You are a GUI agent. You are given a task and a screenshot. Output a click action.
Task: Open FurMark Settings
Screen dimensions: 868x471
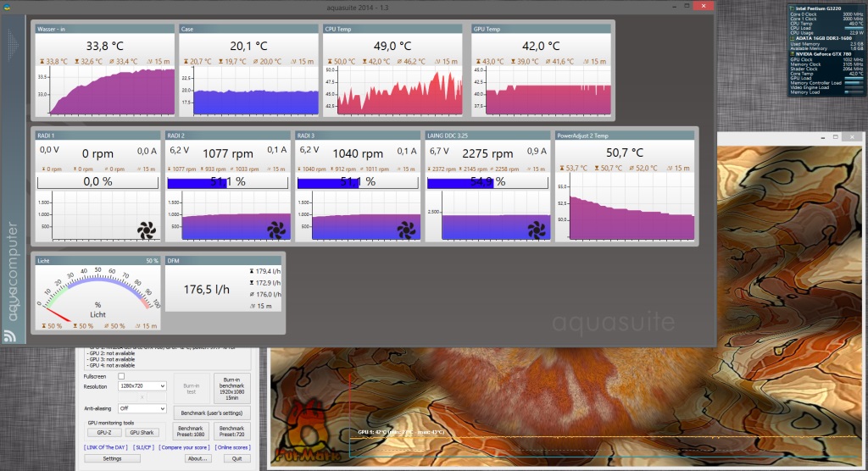tap(112, 458)
